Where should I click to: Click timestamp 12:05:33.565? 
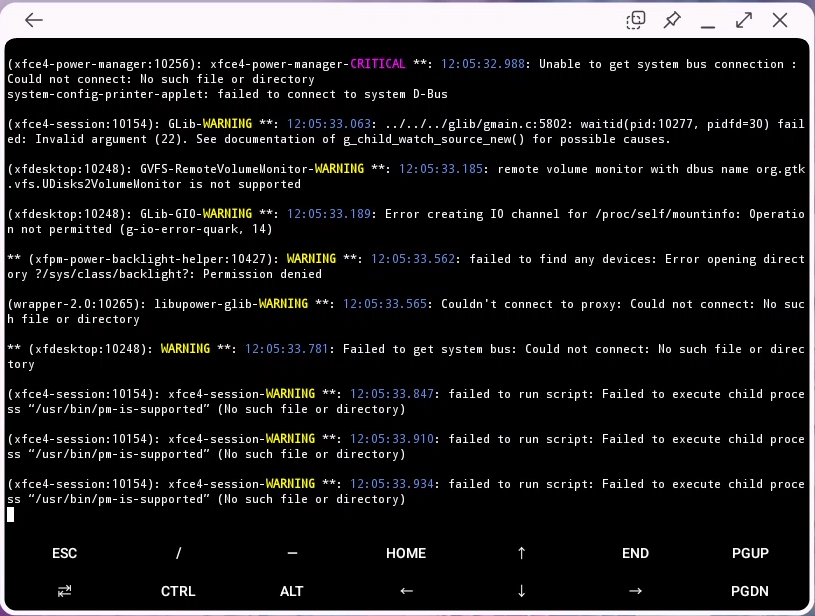385,304
